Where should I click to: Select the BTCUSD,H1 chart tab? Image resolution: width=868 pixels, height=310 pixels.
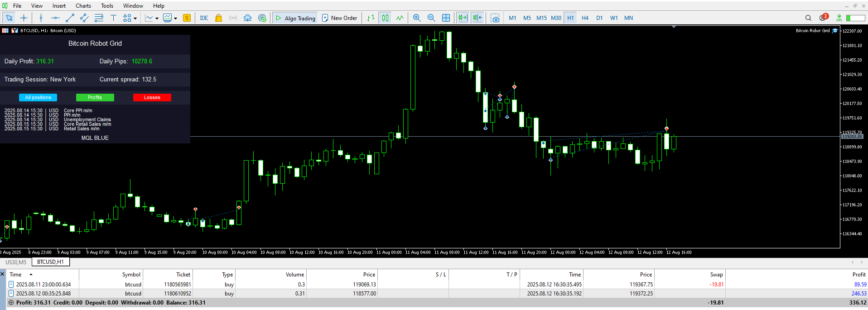click(50, 262)
